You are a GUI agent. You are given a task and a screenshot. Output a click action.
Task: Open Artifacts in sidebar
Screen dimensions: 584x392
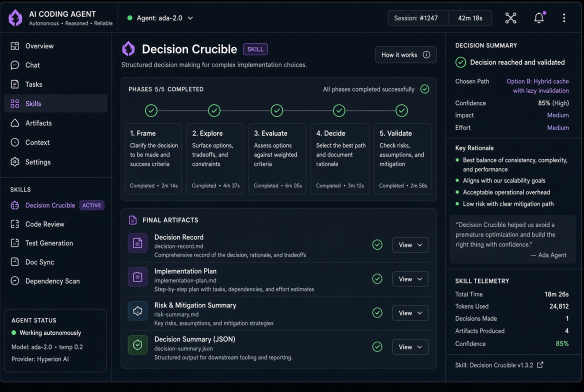(x=56, y=123)
